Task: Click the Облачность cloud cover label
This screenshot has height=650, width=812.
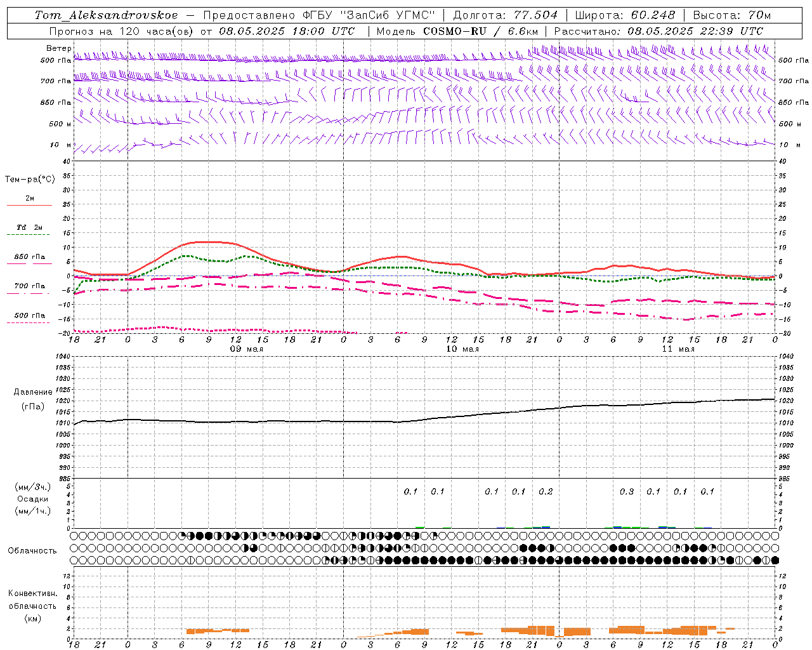Action: point(32,550)
